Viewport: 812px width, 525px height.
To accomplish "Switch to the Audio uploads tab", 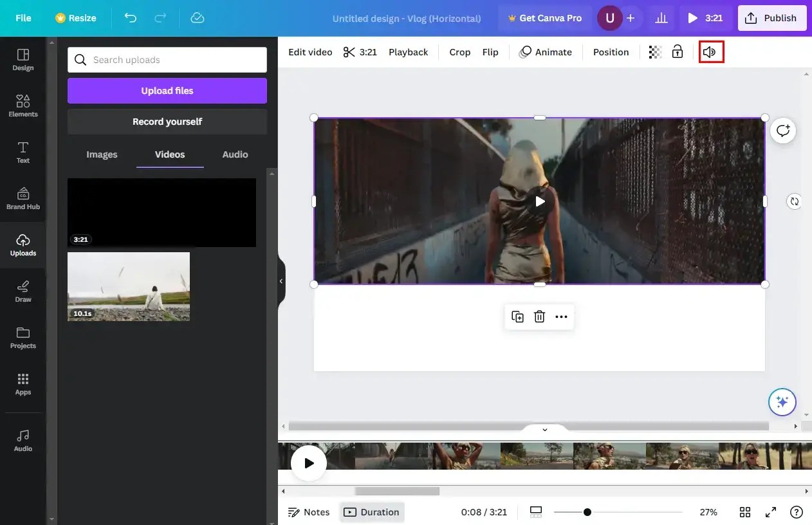I will (x=234, y=154).
